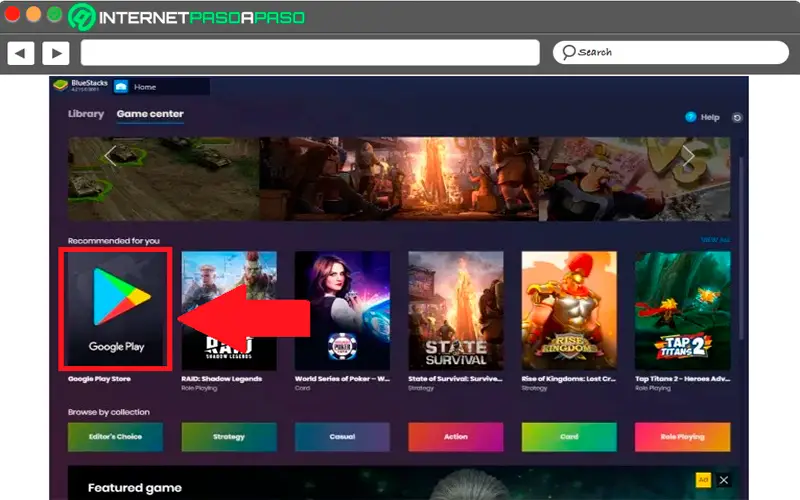Click the search magnifier icon

(568, 52)
